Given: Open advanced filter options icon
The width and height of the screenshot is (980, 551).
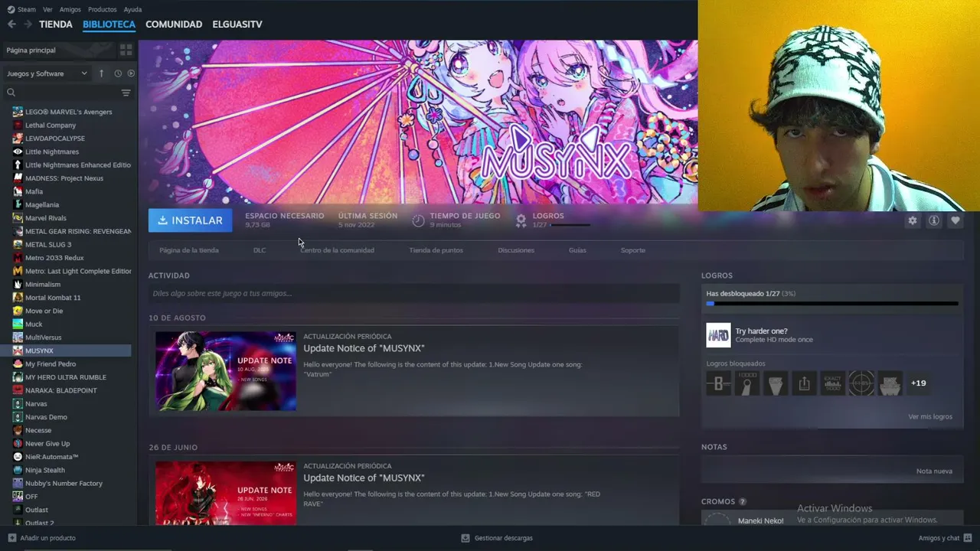Looking at the screenshot, I should tap(126, 93).
